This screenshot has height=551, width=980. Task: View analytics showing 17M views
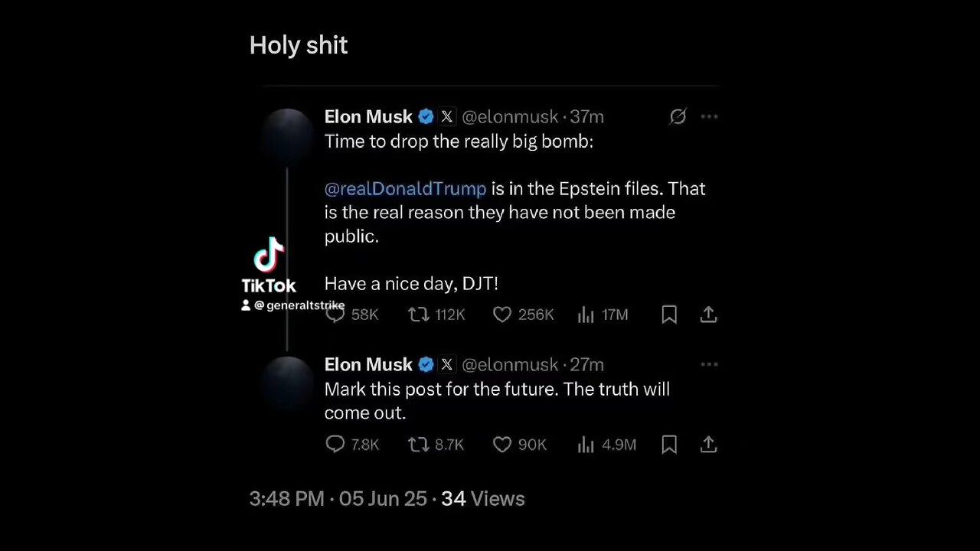(x=586, y=315)
